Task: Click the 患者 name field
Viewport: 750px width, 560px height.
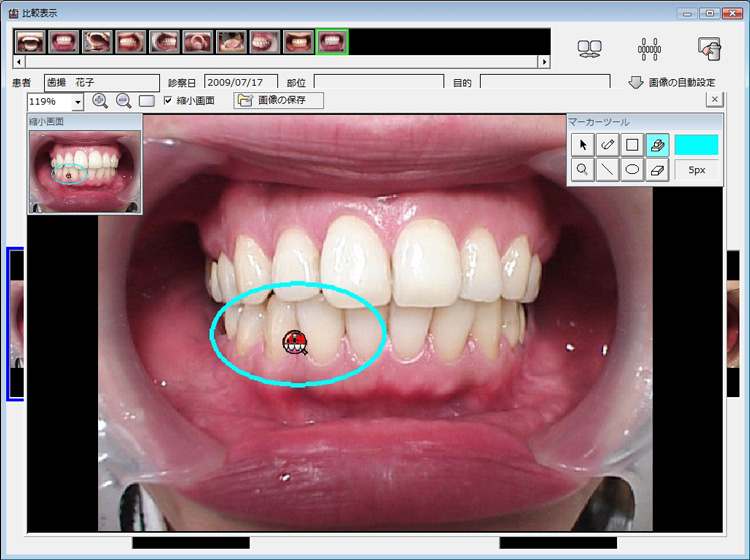Action: click(102, 83)
